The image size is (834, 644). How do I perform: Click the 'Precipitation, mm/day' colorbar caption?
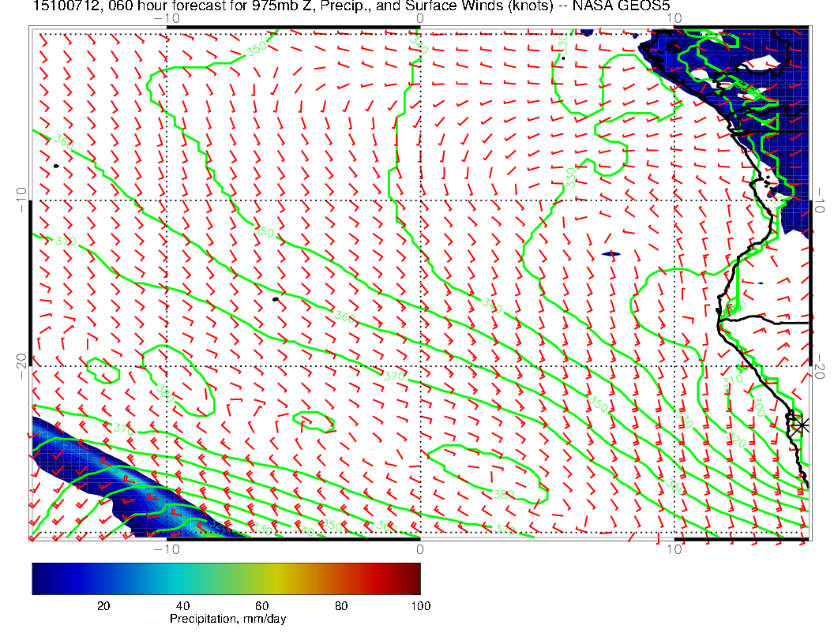tap(227, 620)
